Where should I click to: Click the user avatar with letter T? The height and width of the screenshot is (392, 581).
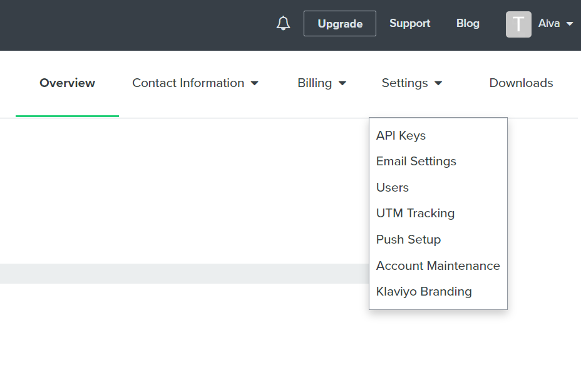point(518,24)
